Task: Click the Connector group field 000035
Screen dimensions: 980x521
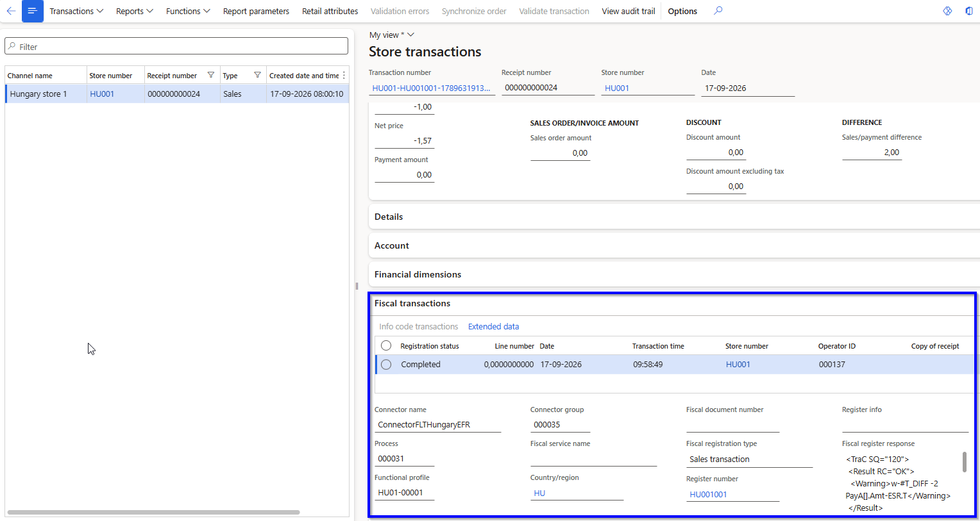Action: point(560,424)
